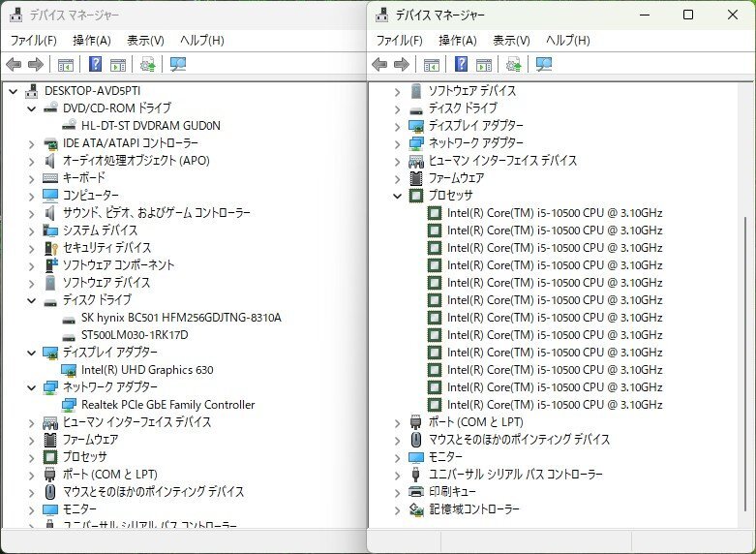This screenshot has height=554, width=756.
Task: Click the first i5-10500 processor chip icon
Action: coord(435,213)
